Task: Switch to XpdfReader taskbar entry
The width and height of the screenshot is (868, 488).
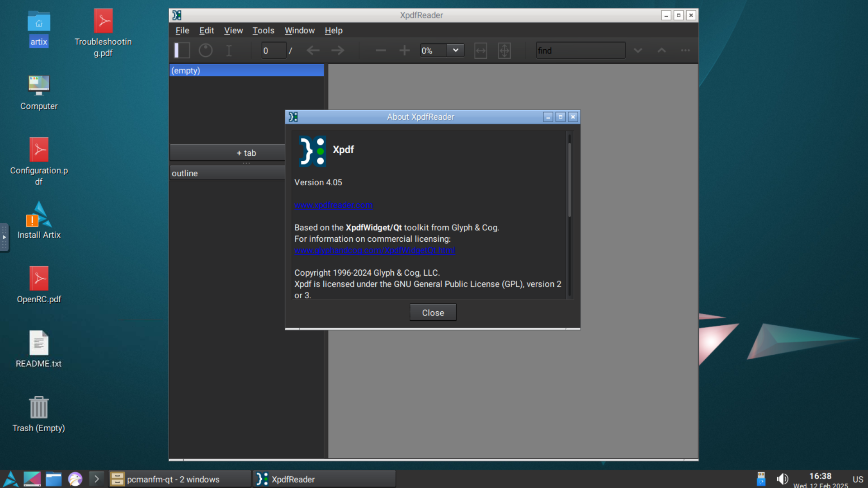Action: (324, 479)
